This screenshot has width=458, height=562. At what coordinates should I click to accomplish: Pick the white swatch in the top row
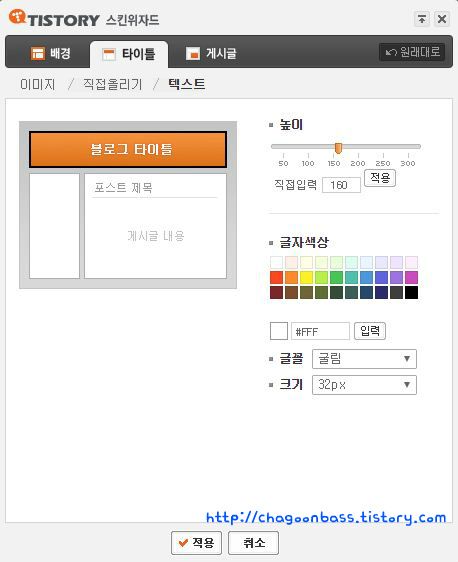(x=276, y=262)
